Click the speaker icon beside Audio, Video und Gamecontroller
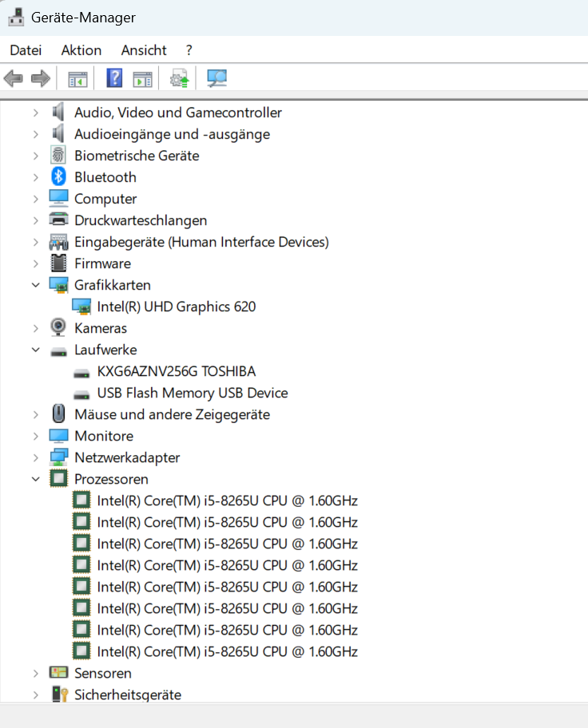 pos(58,113)
